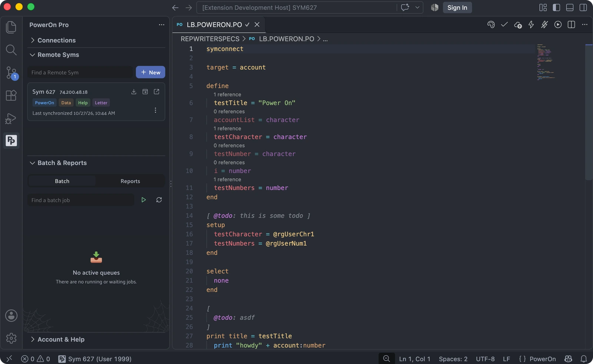This screenshot has width=593, height=364.
Task: Run the batch job play icon
Action: [143, 200]
